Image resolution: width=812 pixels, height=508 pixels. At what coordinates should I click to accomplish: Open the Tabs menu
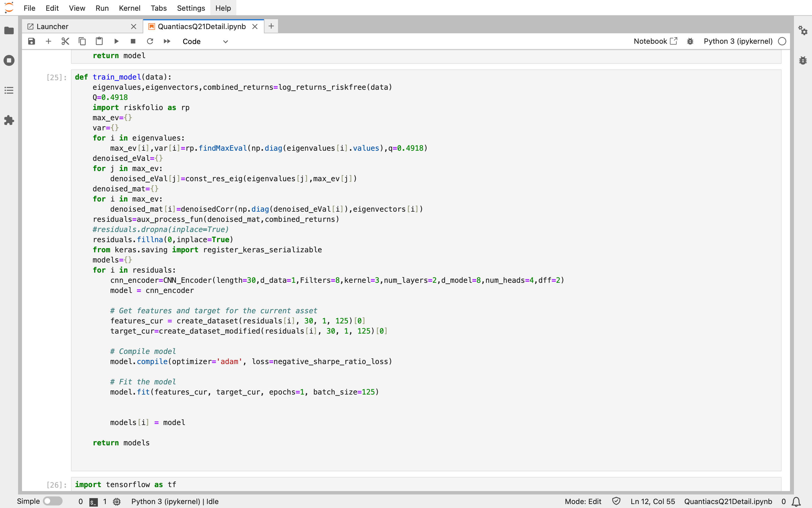tap(159, 8)
